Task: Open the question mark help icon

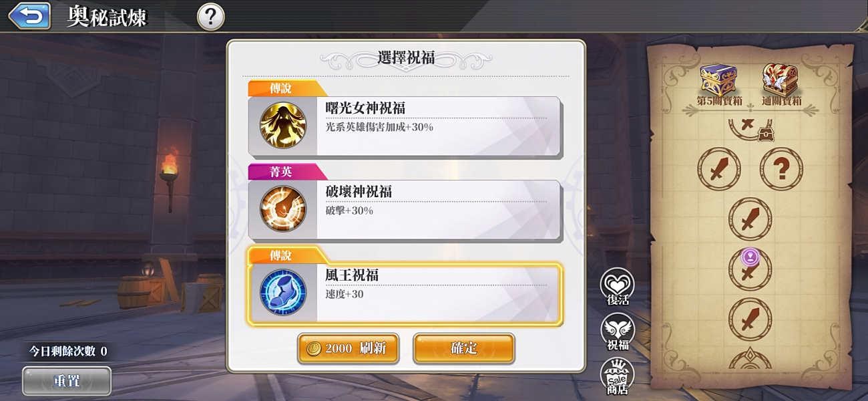Action: point(210,17)
